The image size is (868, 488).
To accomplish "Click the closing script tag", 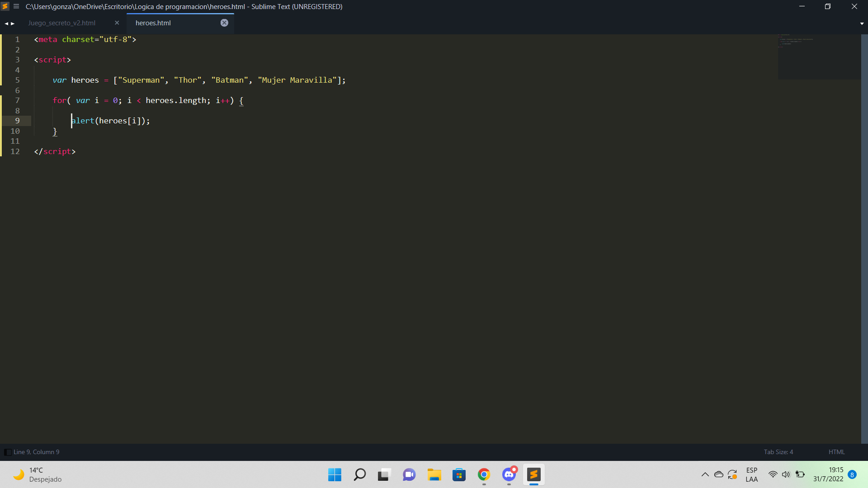I will tap(55, 151).
